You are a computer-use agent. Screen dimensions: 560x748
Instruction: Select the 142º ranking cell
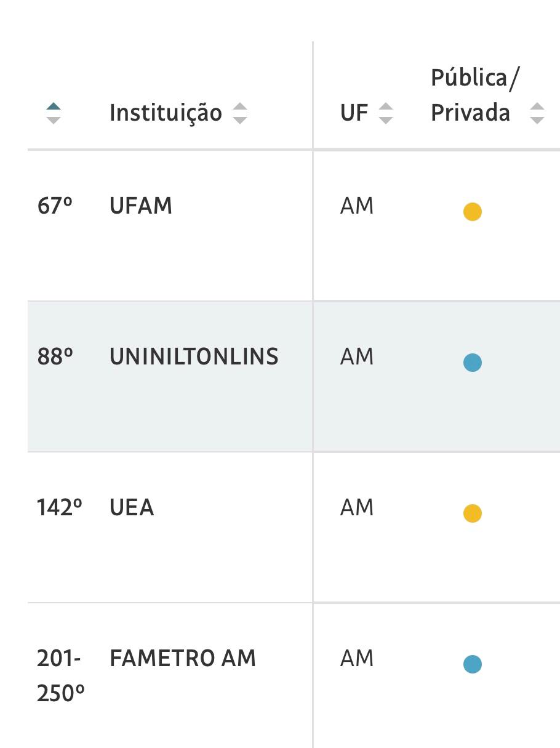pos(59,508)
